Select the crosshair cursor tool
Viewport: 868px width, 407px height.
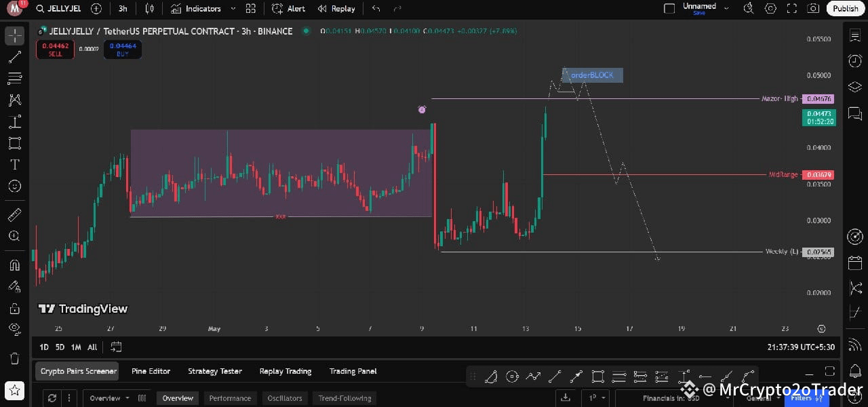pyautogui.click(x=15, y=36)
